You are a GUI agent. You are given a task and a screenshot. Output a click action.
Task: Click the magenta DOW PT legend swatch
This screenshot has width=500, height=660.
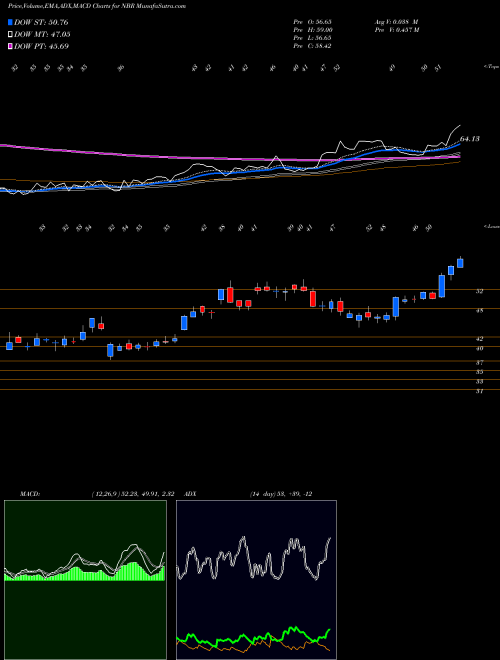10,46
